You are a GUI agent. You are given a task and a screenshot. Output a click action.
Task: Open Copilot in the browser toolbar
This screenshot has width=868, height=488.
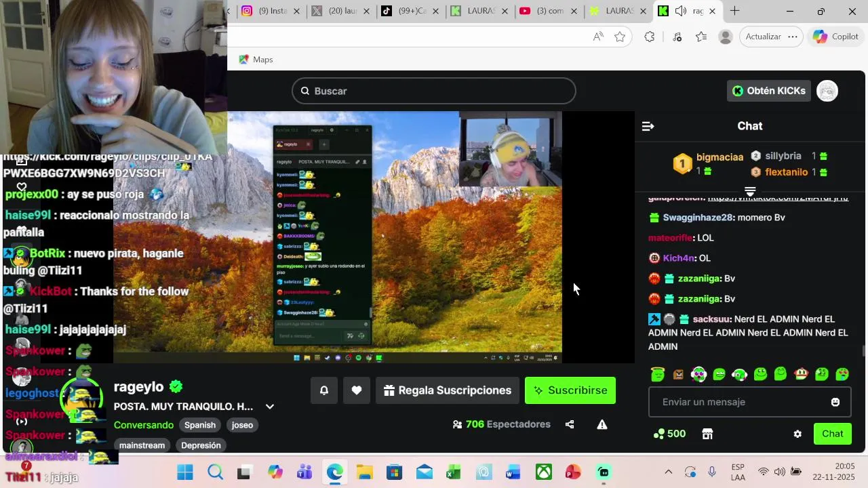(836, 37)
